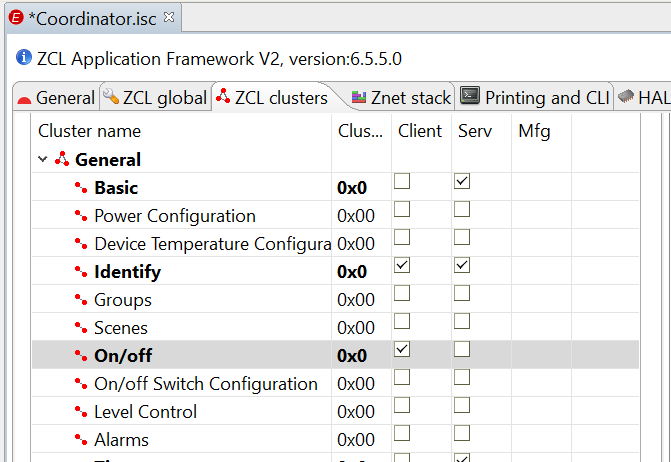Click the blue info icon beside ZCL Application Framework
671x462 pixels.
(x=24, y=57)
